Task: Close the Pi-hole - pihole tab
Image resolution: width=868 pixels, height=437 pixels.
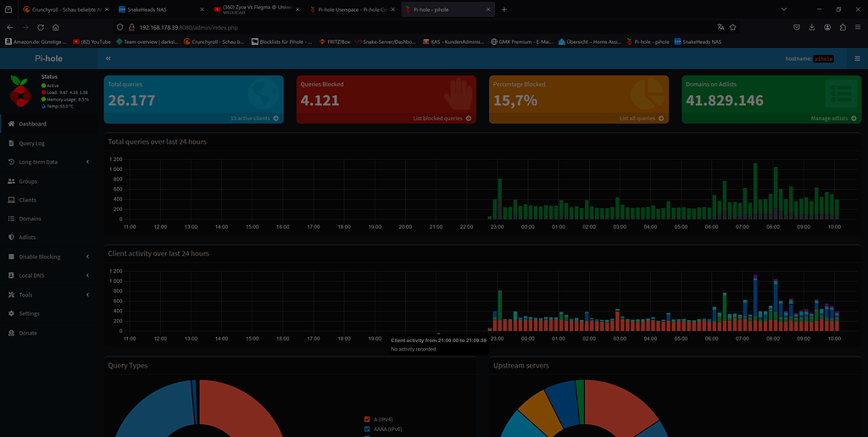Action: (x=488, y=9)
